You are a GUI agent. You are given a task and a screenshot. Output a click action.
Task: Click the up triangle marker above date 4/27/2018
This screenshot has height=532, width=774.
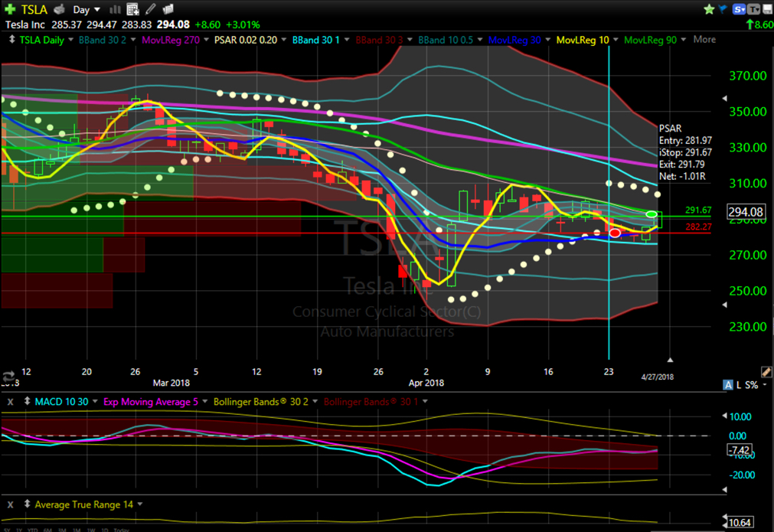coord(670,360)
